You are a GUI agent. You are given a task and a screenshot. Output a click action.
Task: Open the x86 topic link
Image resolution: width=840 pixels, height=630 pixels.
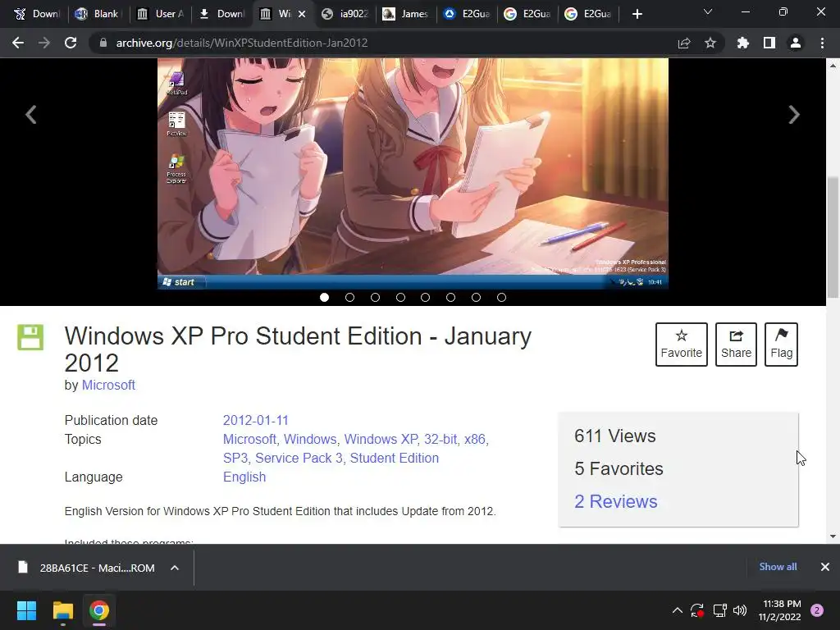[x=476, y=440]
